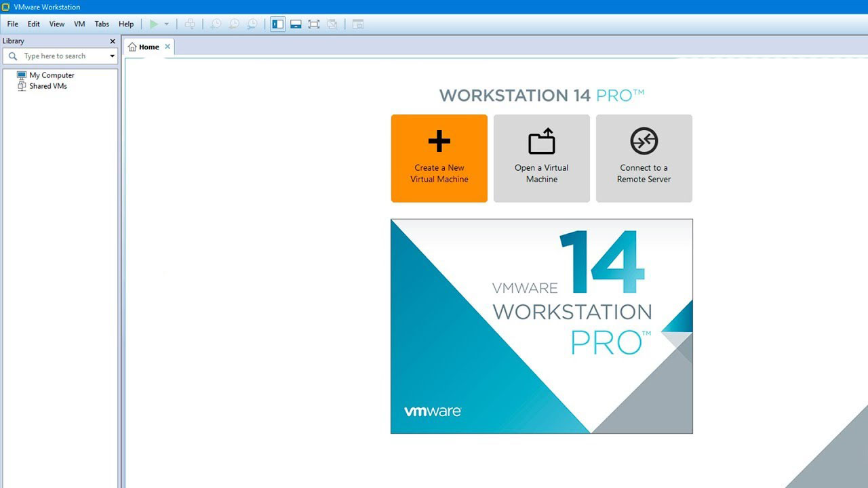This screenshot has height=488, width=868.
Task: Click the Take Snapshot toolbar icon
Action: 215,24
